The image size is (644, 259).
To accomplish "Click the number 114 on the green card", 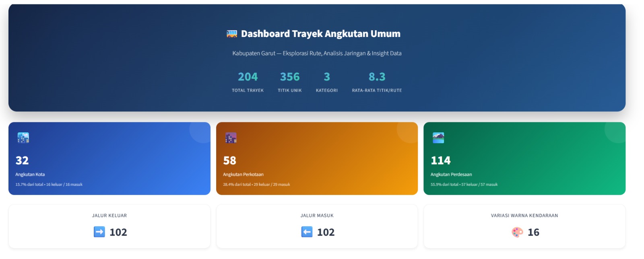I will [441, 160].
